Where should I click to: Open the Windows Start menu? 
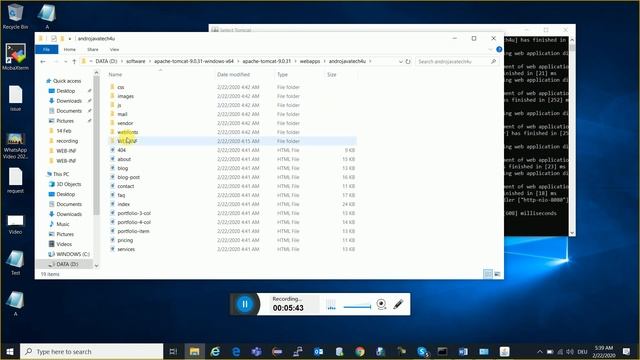point(10,351)
